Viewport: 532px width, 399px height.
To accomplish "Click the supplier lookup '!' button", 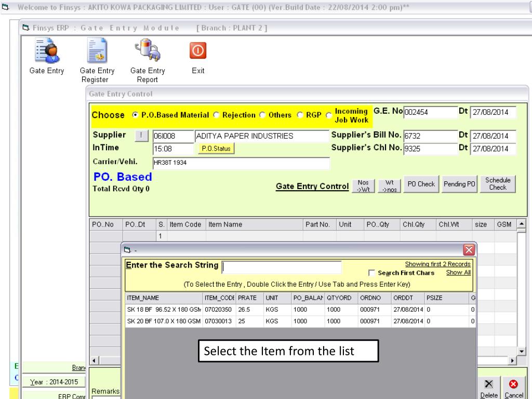I will [x=141, y=136].
